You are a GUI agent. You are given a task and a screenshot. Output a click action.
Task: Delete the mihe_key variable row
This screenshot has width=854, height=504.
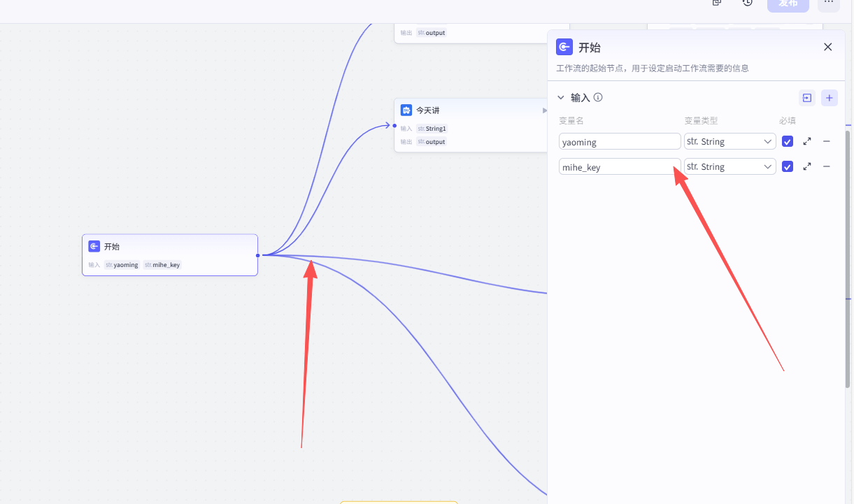(826, 166)
